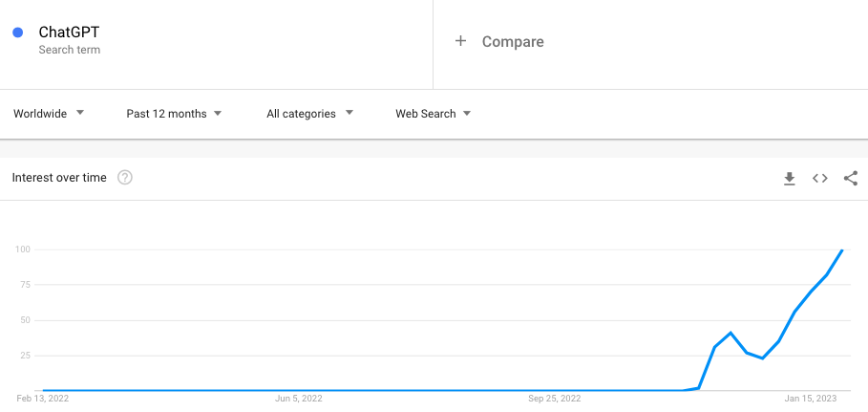Click the Sep 25, 2022 axis label
The height and width of the screenshot is (412, 868).
554,398
